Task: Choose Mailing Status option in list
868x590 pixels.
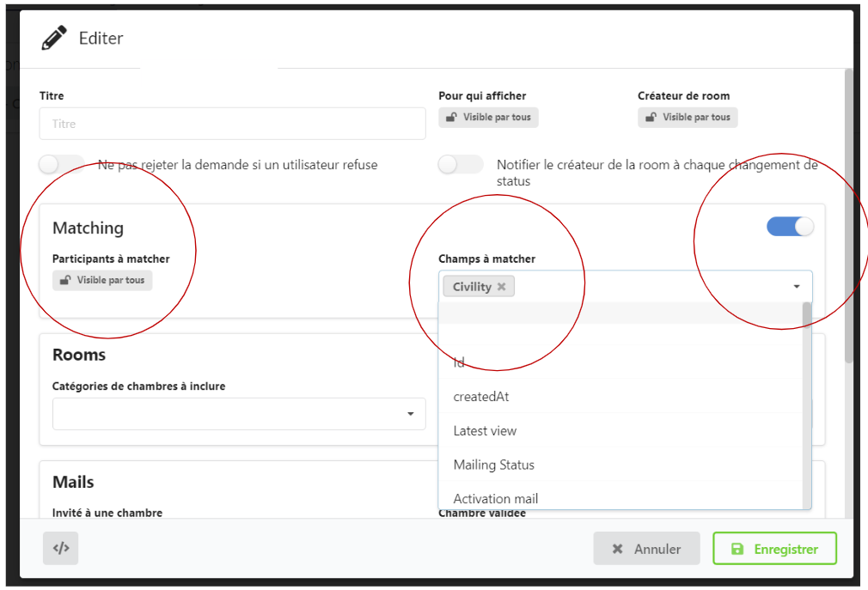Action: tap(494, 465)
